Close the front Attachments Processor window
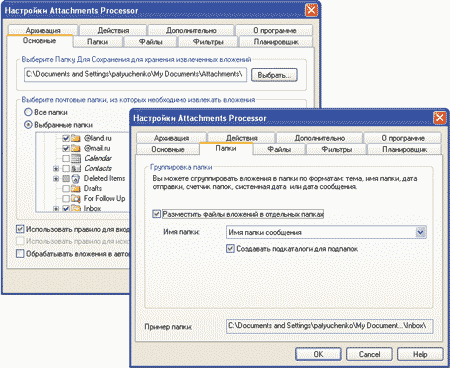 [439, 118]
